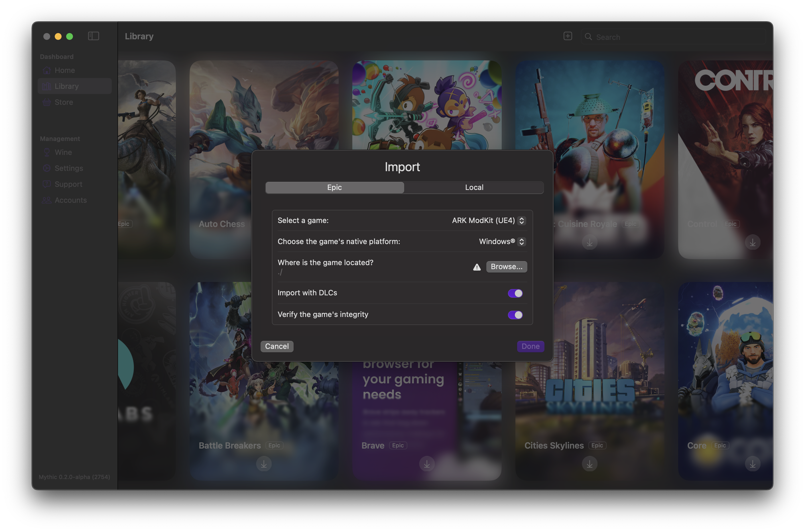The image size is (805, 532).
Task: Click the Search input field
Action: click(673, 37)
